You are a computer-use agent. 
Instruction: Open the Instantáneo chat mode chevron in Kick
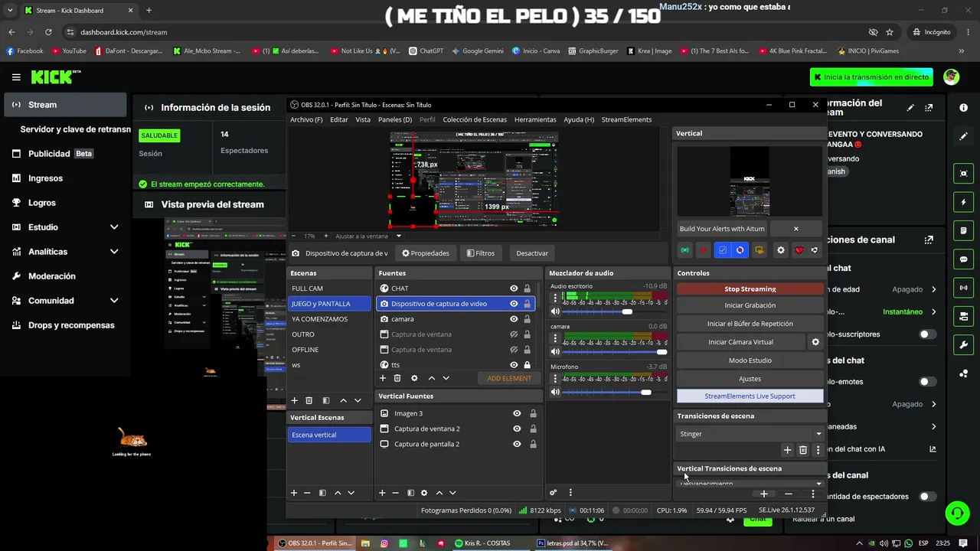(934, 312)
